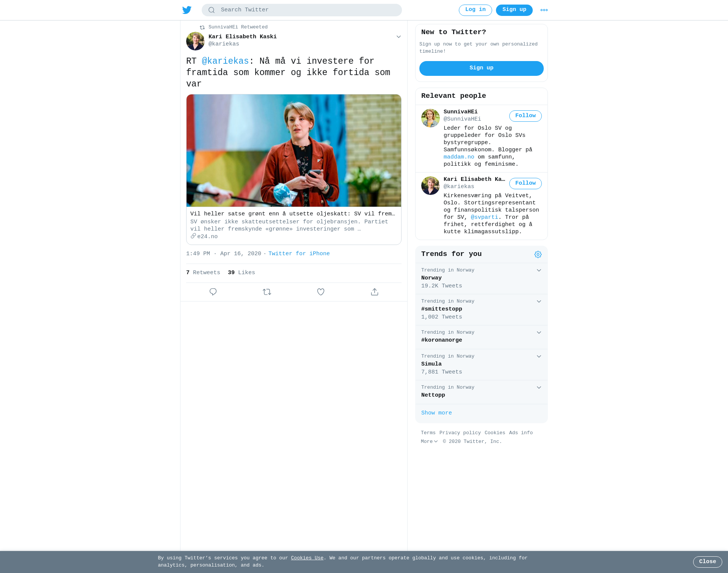728x573 pixels.
Task: Open the More footer dropdown
Action: click(x=429, y=442)
